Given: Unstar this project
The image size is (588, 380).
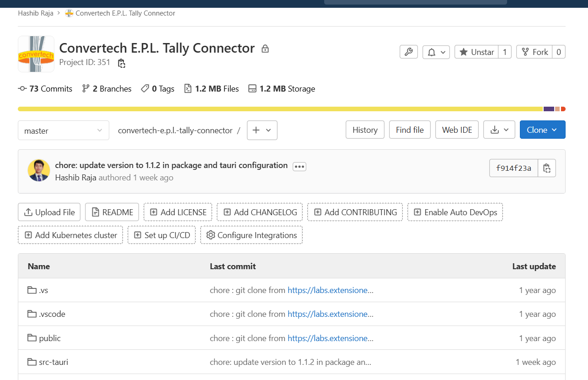Looking at the screenshot, I should pyautogui.click(x=476, y=52).
